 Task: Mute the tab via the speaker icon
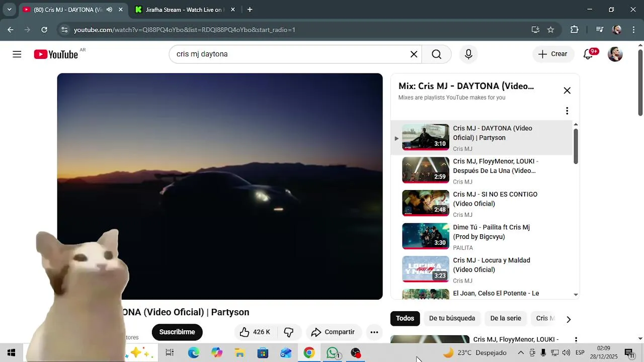109,10
